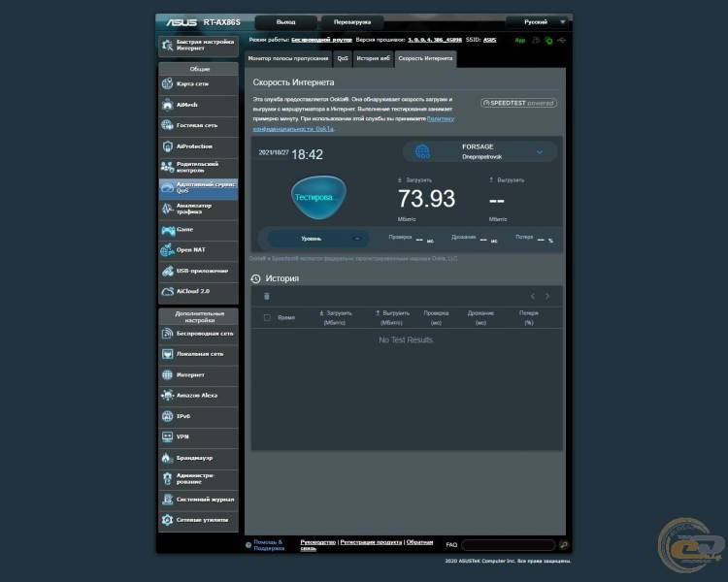
Task: Select the Adaptive QoS sidebar icon
Action: coord(167,187)
